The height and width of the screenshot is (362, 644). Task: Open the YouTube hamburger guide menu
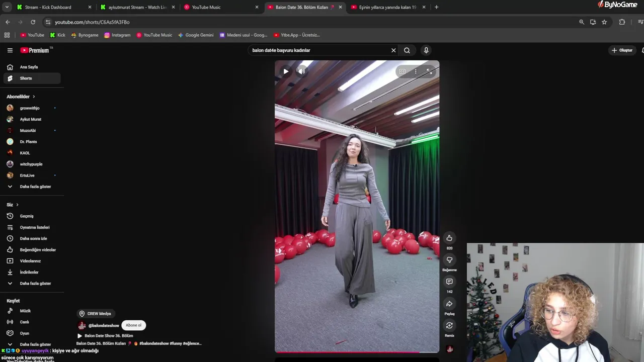[10, 50]
